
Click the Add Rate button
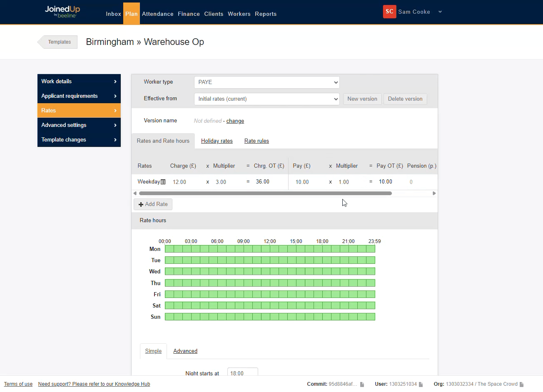[x=153, y=204]
